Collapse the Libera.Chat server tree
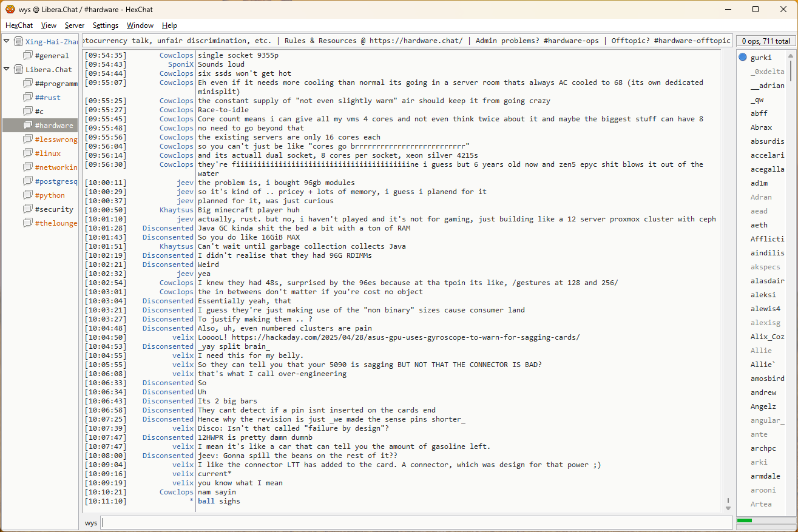Viewport: 798px width, 532px height. click(7, 69)
